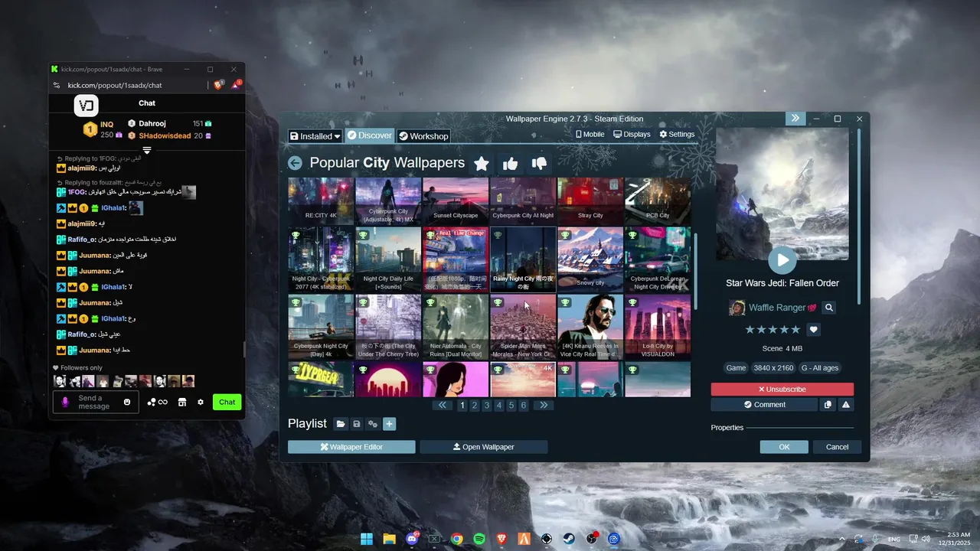This screenshot has height=551, width=980.
Task: Click the Cancel button
Action: click(x=837, y=447)
